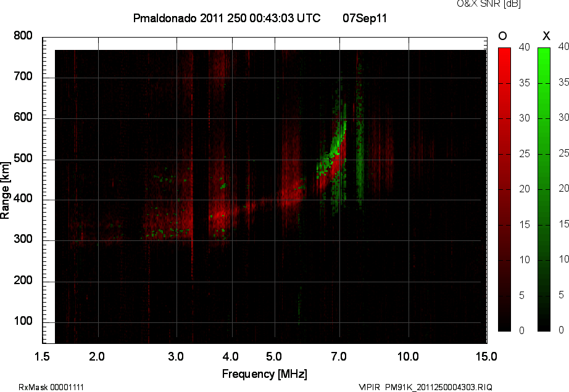The width and height of the screenshot is (569, 392).
Task: Click the 10.0 tick on the frequency axis
Action: click(x=409, y=357)
